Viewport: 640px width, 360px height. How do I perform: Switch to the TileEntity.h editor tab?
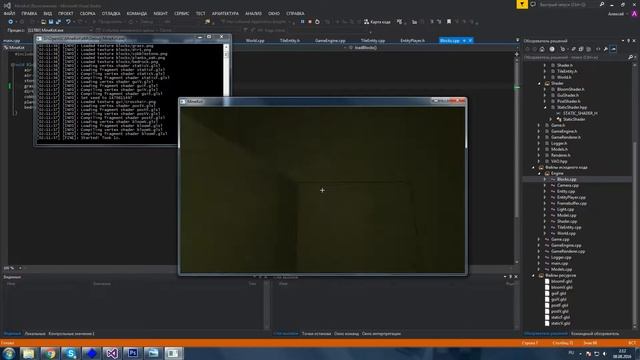click(290, 41)
